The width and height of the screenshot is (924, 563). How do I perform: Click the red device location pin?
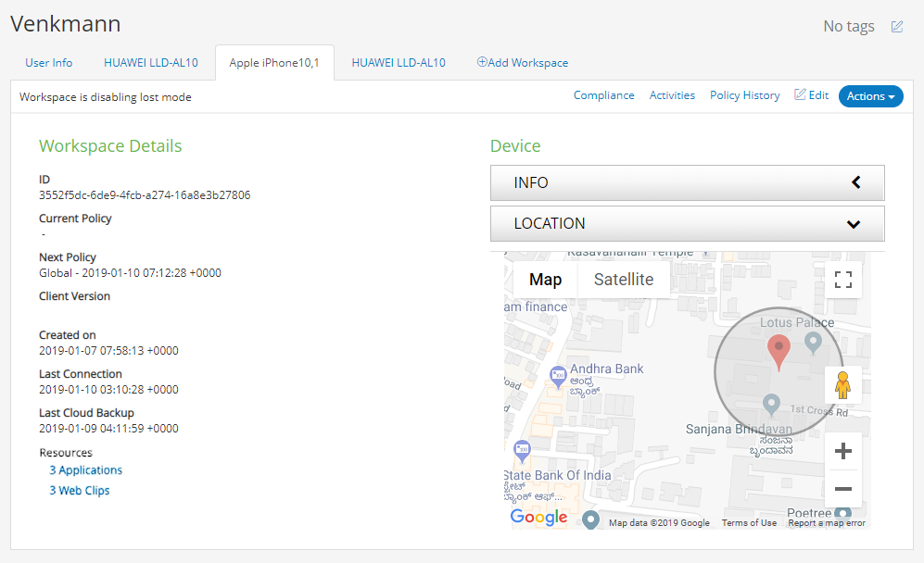click(x=778, y=352)
